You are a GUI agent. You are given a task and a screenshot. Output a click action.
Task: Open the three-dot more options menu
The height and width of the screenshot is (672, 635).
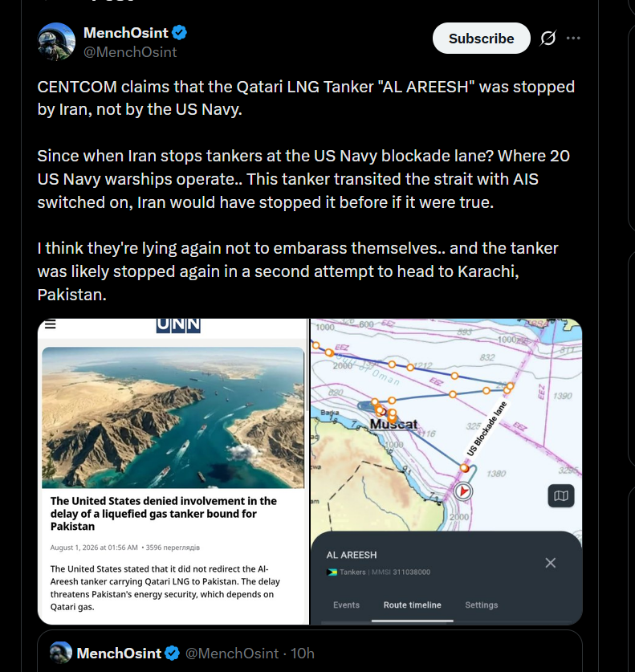[573, 39]
